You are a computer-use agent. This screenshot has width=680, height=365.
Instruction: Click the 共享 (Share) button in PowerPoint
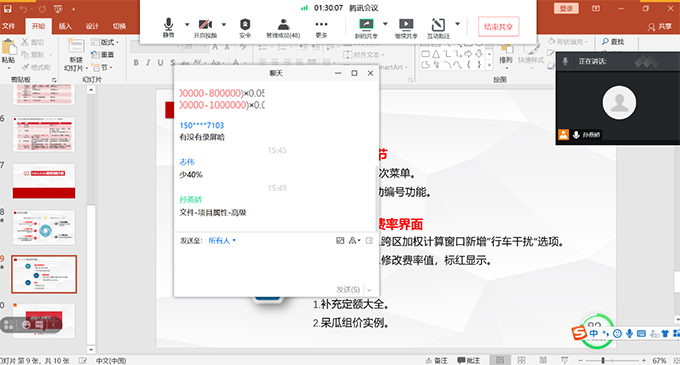pos(660,26)
